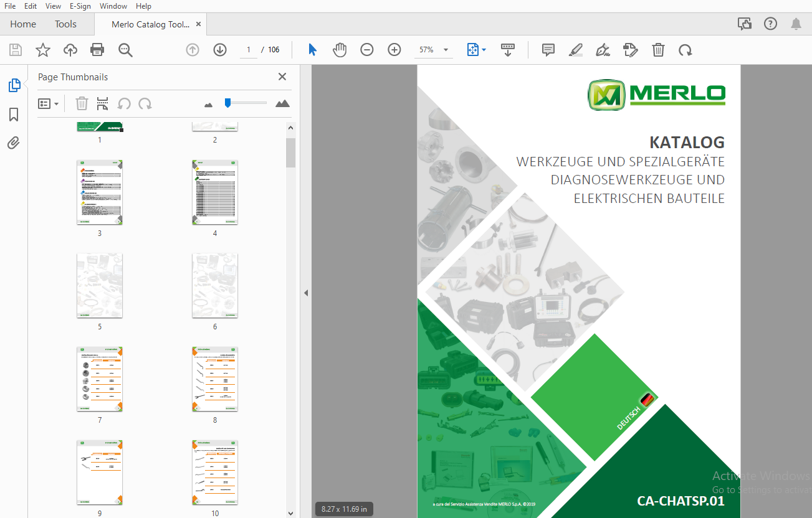The image size is (812, 518).
Task: Open the Help menu
Action: coord(143,6)
